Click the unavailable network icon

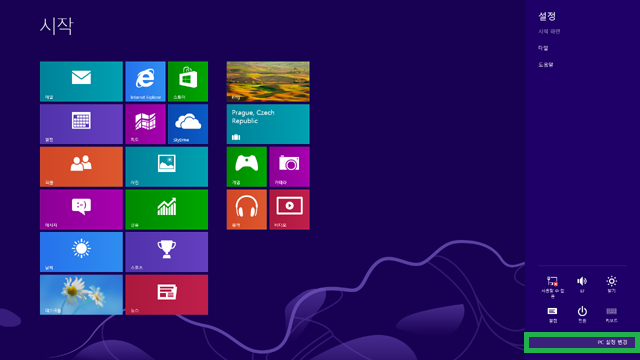tap(553, 287)
